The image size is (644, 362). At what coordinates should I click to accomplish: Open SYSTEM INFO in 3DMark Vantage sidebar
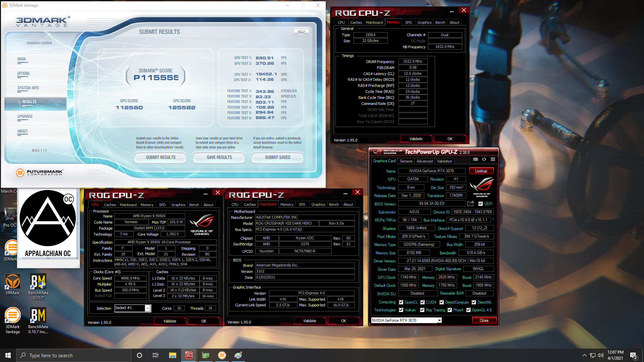[x=28, y=88]
